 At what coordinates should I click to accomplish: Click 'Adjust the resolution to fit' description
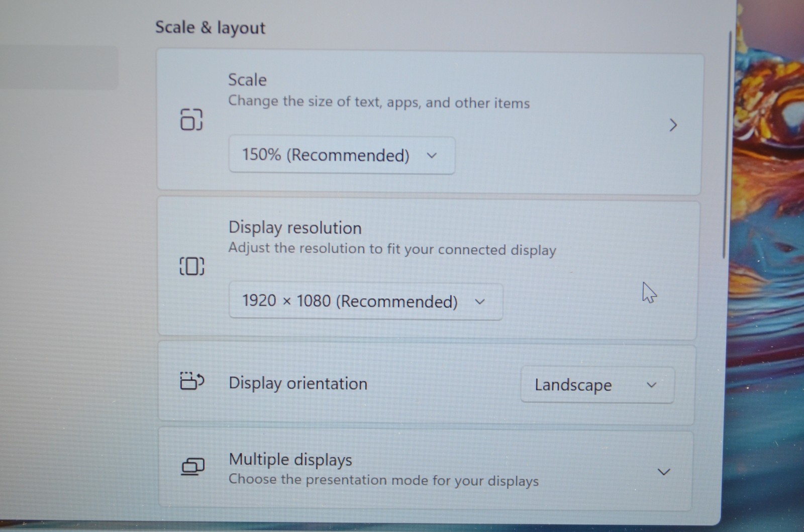[392, 249]
